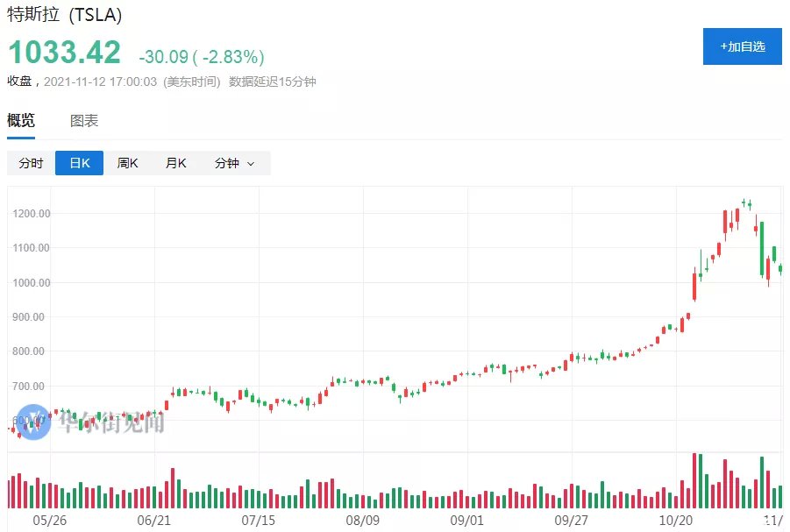Viewport: 790px width, 532px height.
Task: Click the -30.09 (-2.83%) price change text
Action: tap(202, 56)
